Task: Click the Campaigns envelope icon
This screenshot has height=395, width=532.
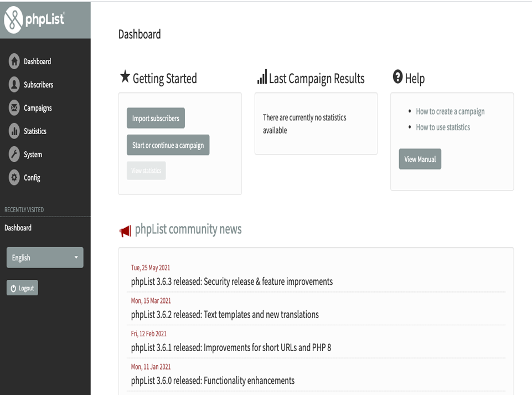Action: coord(14,108)
